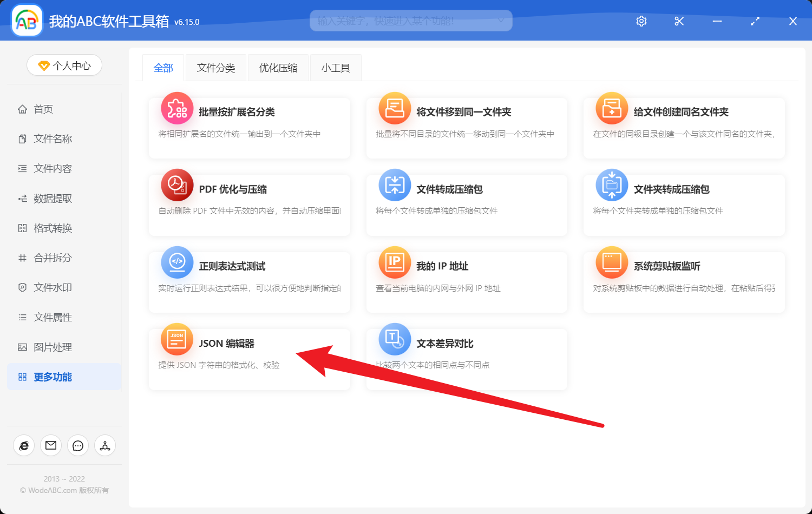
Task: Open the mail contact icon
Action: click(x=51, y=445)
